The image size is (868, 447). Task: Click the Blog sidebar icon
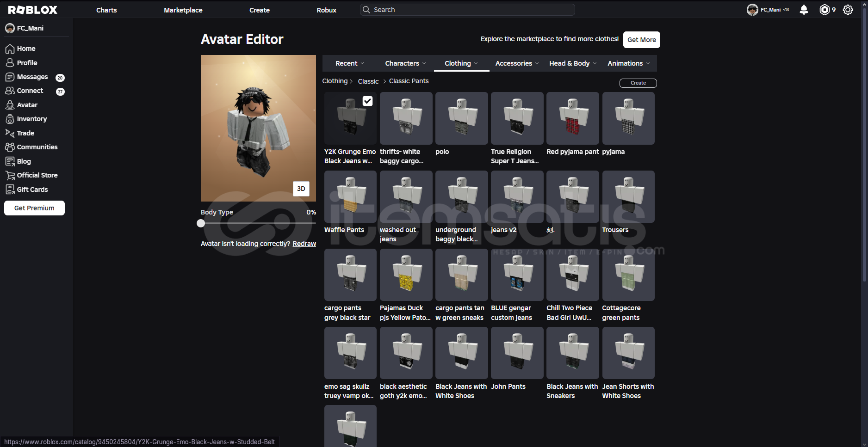click(x=10, y=161)
